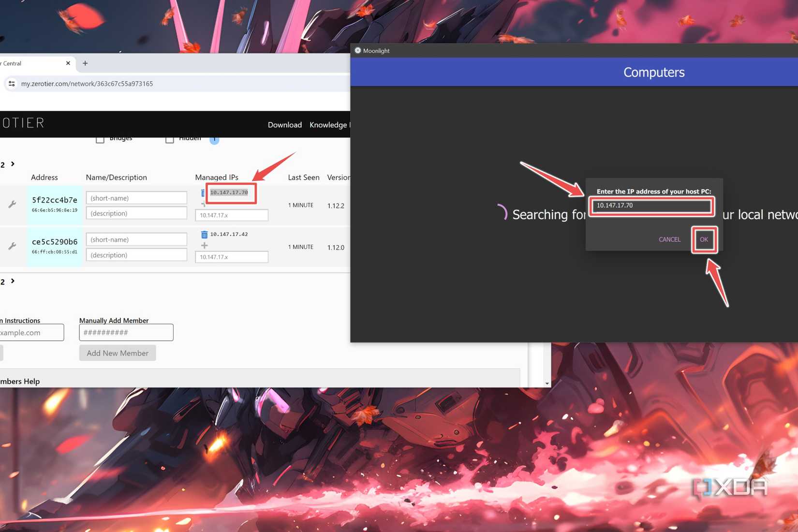This screenshot has height=532, width=798.
Task: Click the Manually Add Member input field
Action: [x=126, y=332]
